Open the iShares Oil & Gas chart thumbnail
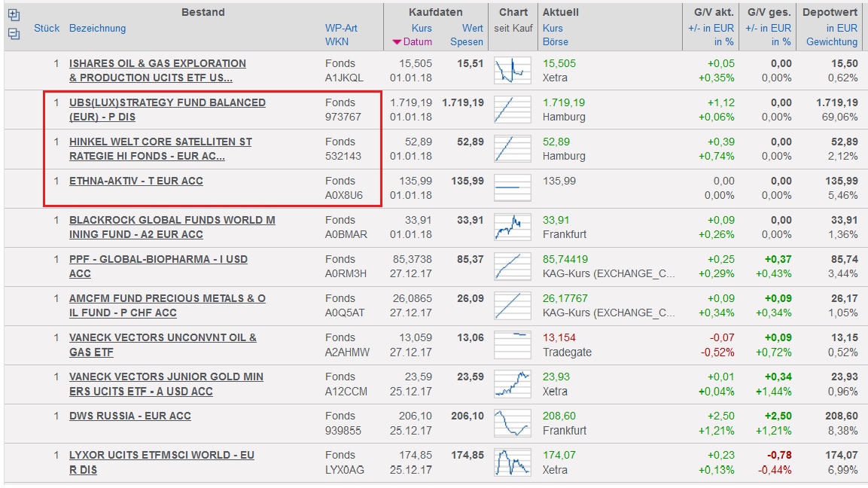 [x=513, y=71]
